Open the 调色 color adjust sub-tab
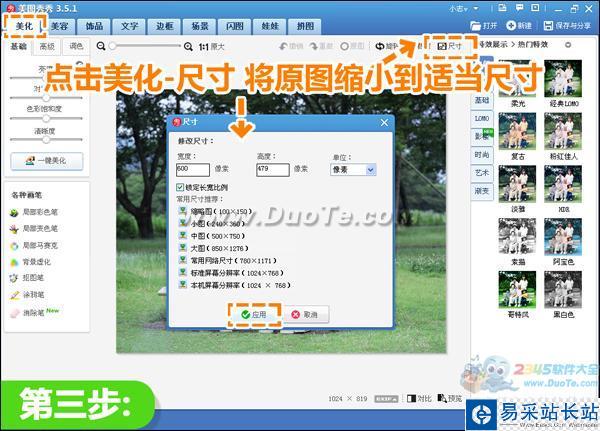Viewport: 600px width, 431px height. pyautogui.click(x=76, y=47)
